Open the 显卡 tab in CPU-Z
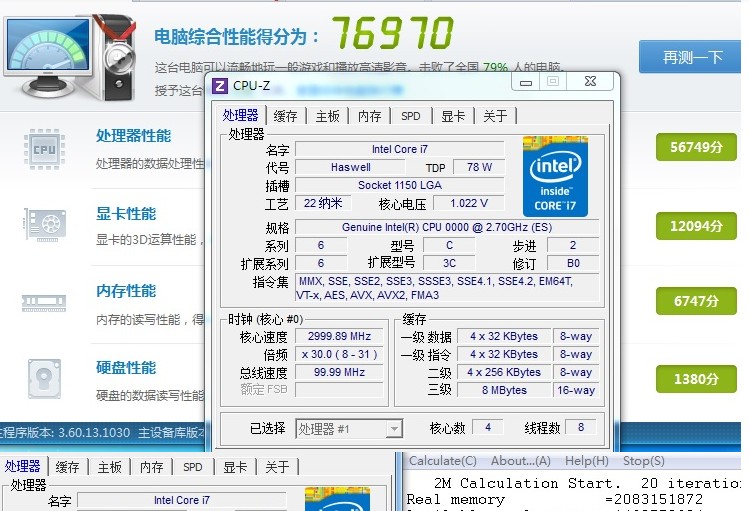Screen dimensions: 749x511 pyautogui.click(x=453, y=116)
